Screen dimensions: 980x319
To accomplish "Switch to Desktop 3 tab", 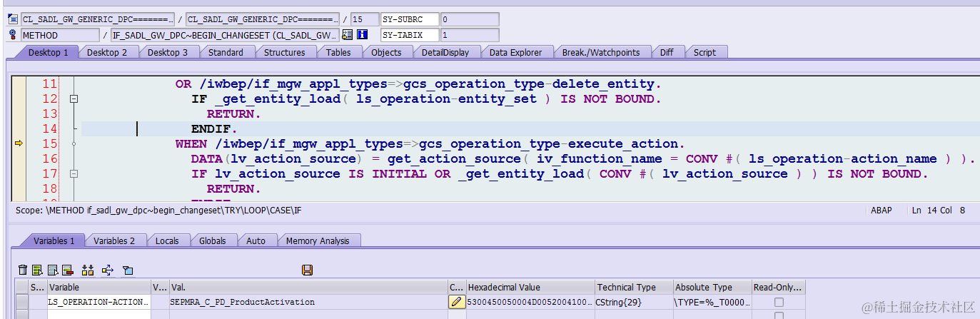I will click(x=168, y=52).
